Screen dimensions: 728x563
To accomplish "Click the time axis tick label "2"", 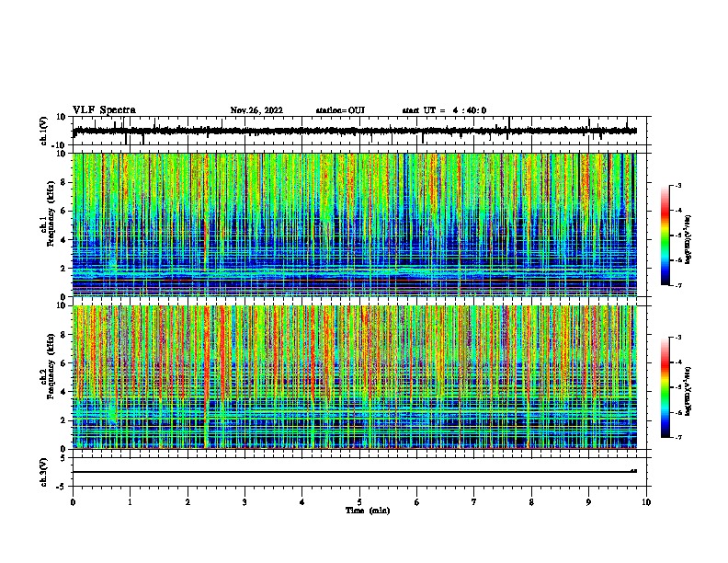I will (x=188, y=502).
